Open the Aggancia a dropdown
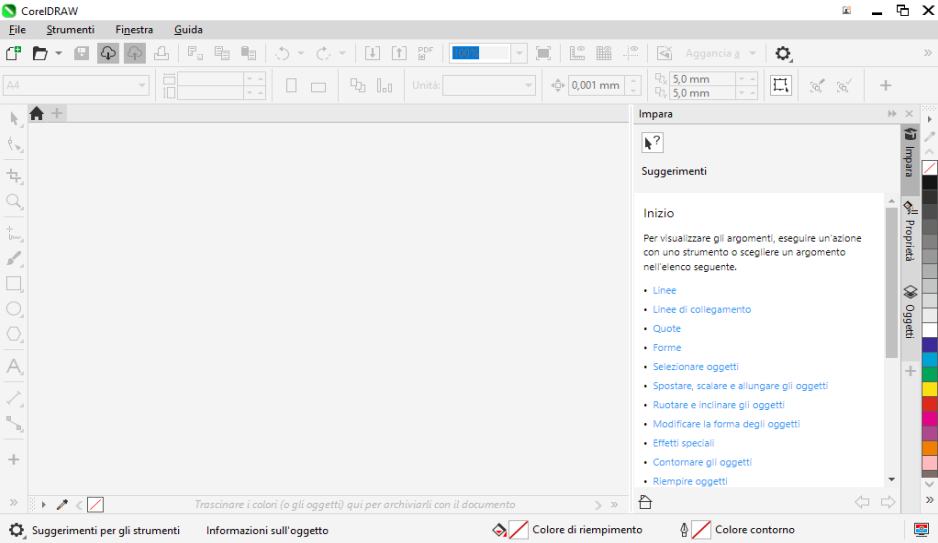 coord(752,53)
